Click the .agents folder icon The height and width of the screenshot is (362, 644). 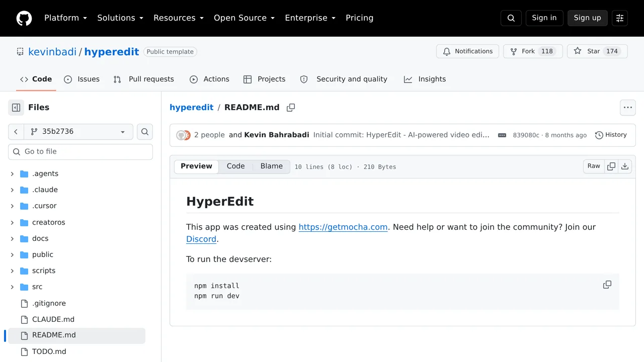[24, 174]
